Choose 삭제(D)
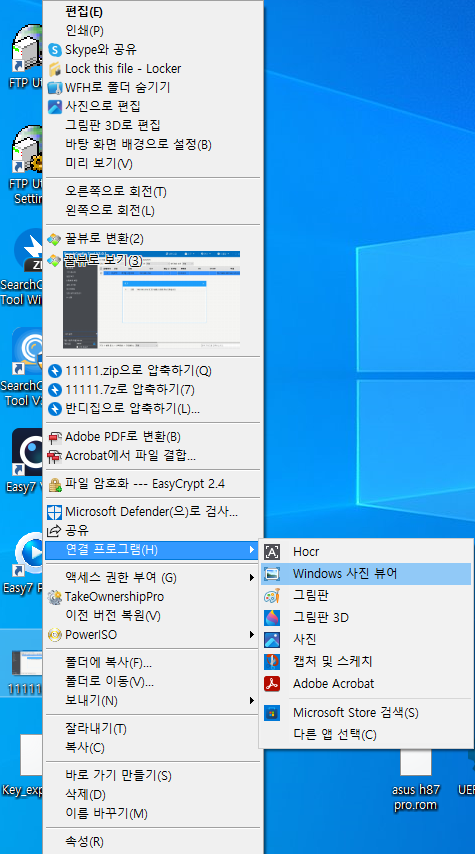 pos(153,795)
